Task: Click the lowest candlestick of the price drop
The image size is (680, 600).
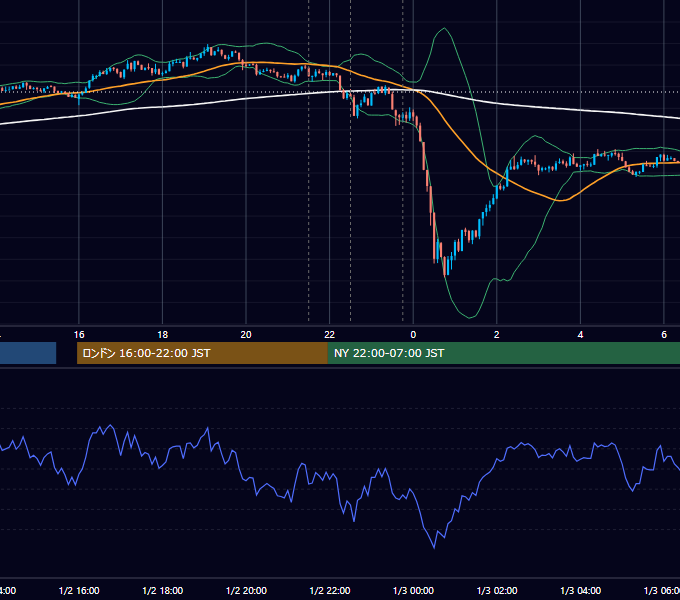Action: [x=445, y=267]
